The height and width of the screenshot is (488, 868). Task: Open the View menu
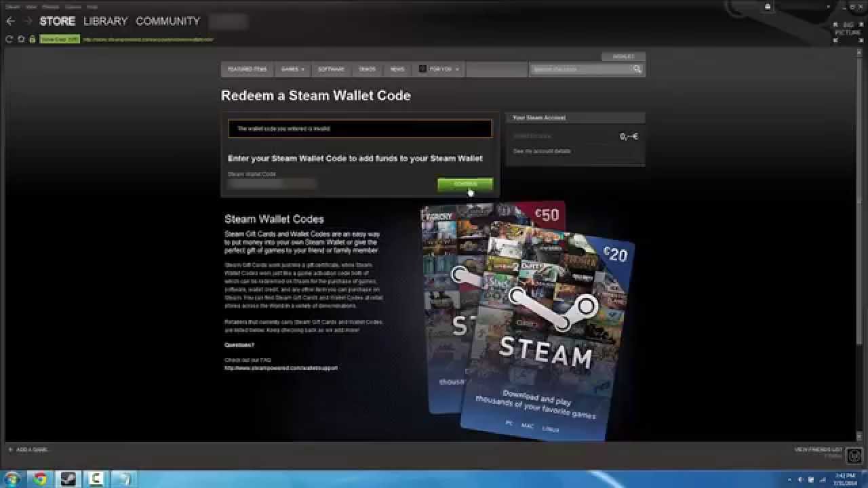click(31, 6)
